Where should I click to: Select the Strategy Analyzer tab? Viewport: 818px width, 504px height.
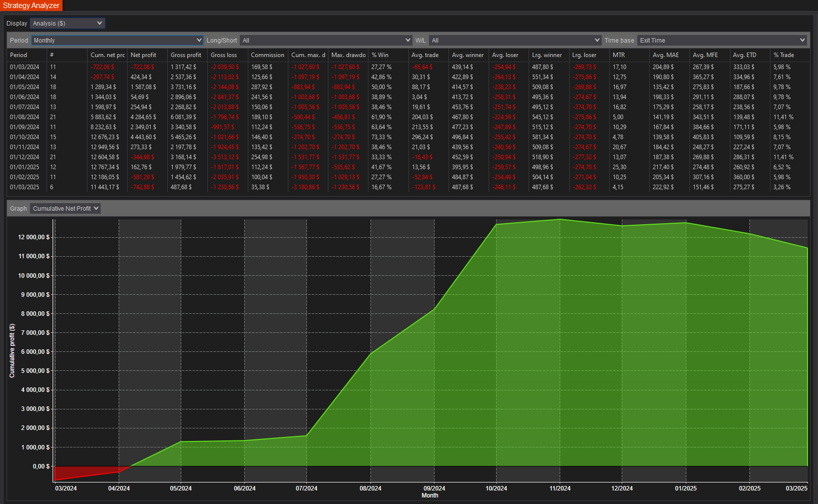[31, 6]
